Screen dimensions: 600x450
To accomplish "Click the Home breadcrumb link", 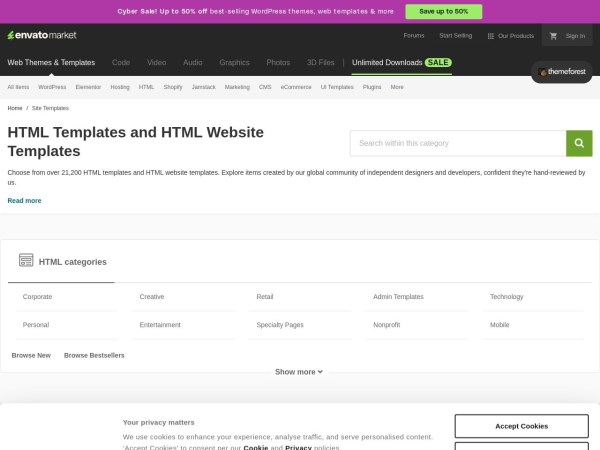I will 15,108.
